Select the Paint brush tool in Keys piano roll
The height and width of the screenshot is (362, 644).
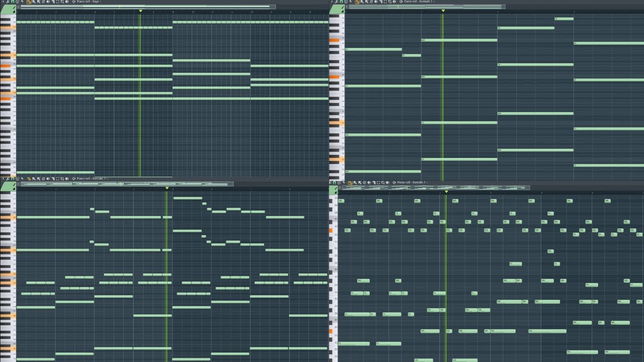pos(34,2)
